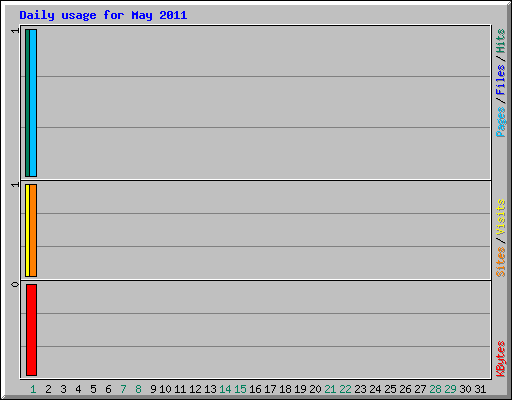This screenshot has height=400, width=512.
Task: Click the yellow Visits bar
Action: click(x=27, y=230)
